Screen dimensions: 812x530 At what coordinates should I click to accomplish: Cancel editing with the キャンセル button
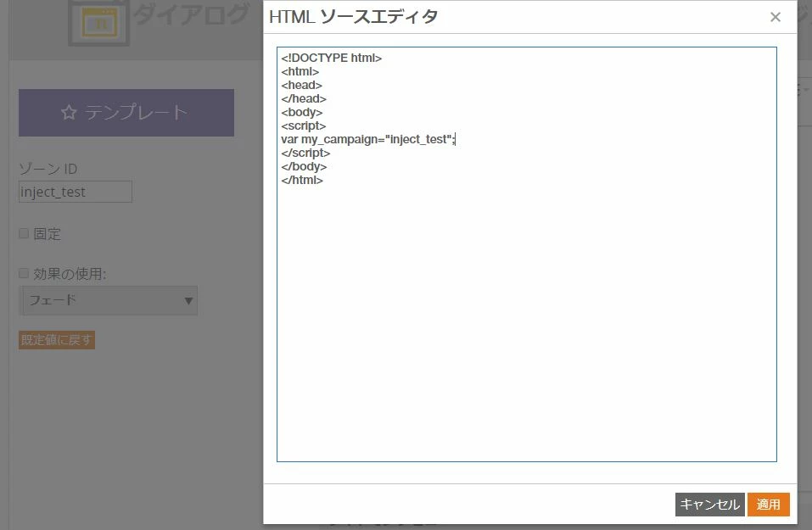(709, 504)
